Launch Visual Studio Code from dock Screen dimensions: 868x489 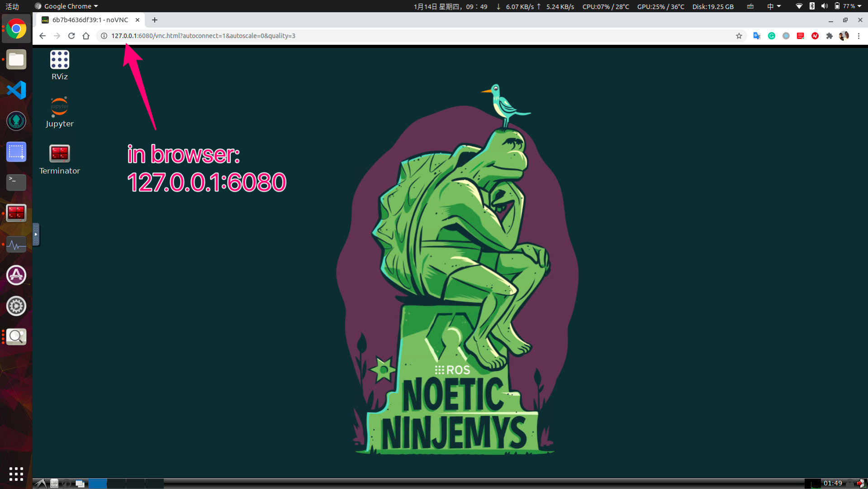[16, 90]
